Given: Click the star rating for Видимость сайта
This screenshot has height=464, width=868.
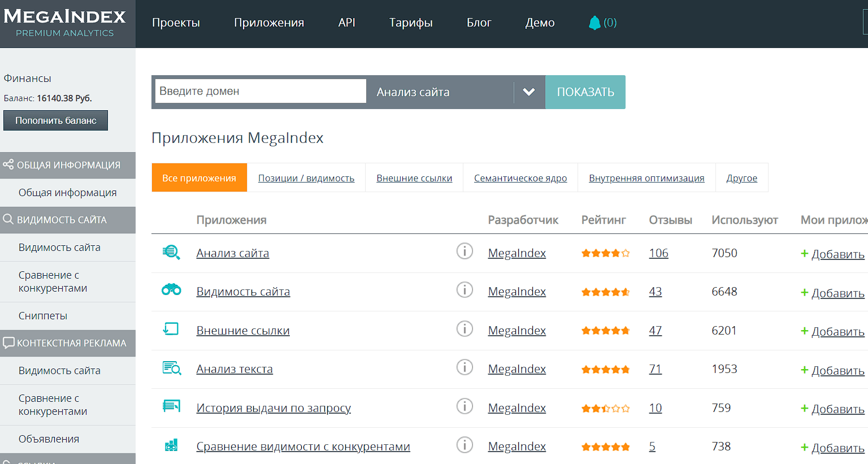Looking at the screenshot, I should coord(605,292).
